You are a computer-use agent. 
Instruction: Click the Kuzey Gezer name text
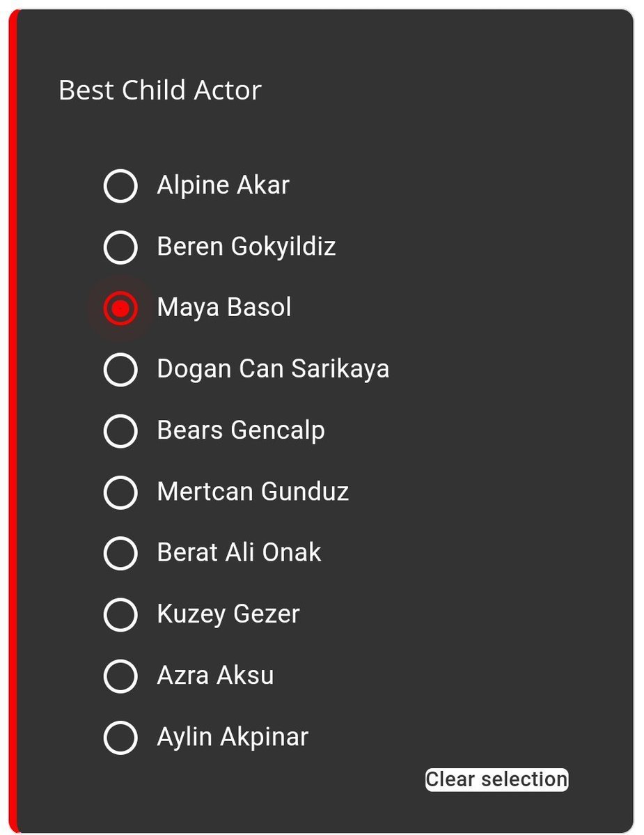pyautogui.click(x=228, y=614)
